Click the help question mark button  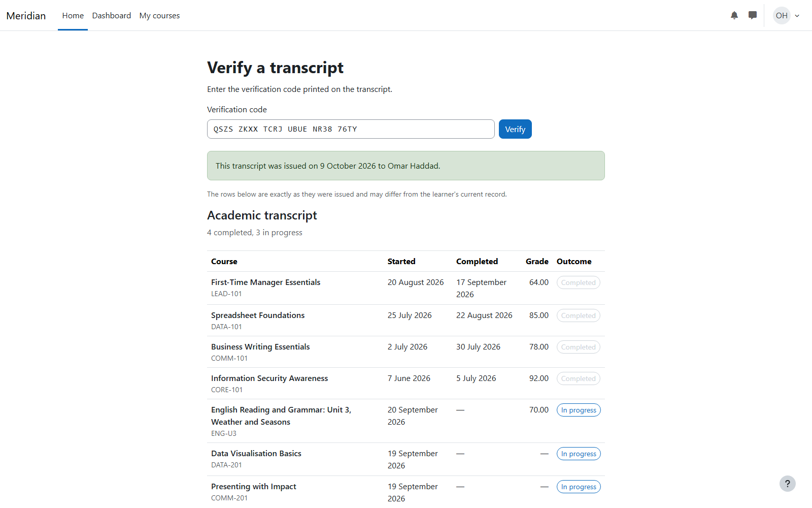point(788,484)
